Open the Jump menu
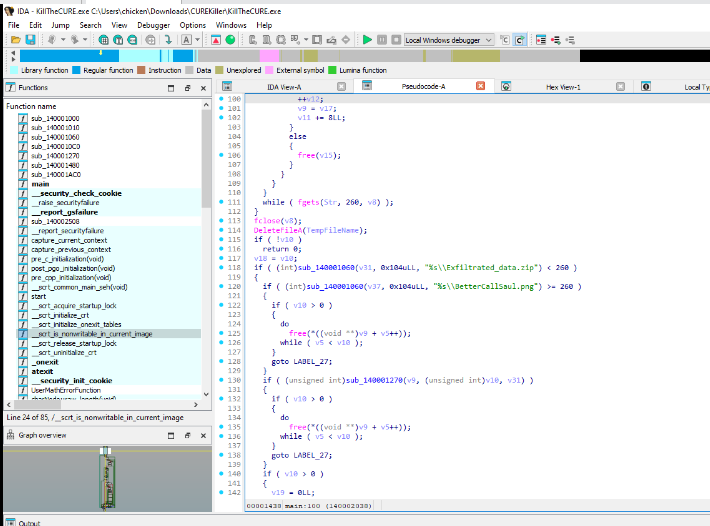710x526 pixels. 59,24
